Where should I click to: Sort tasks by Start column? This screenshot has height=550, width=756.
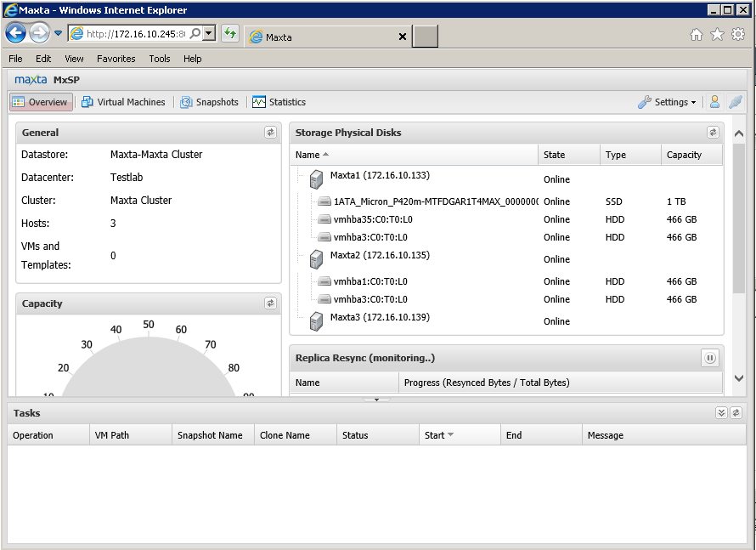tap(460, 435)
